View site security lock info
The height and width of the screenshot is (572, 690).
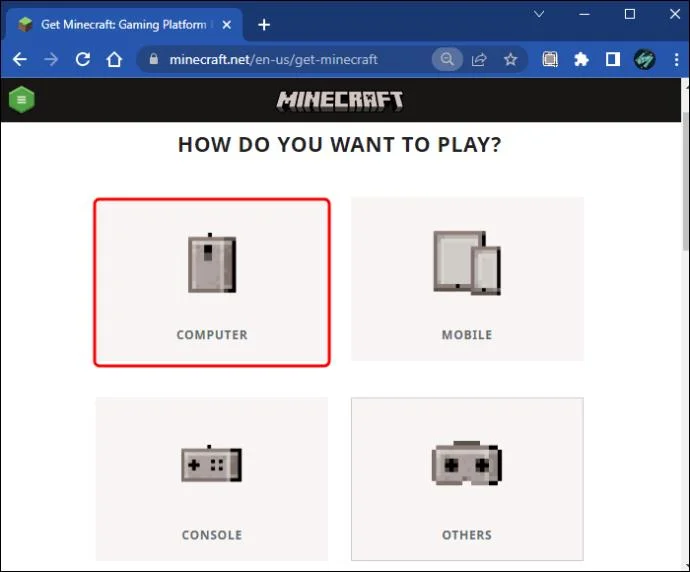(x=154, y=59)
